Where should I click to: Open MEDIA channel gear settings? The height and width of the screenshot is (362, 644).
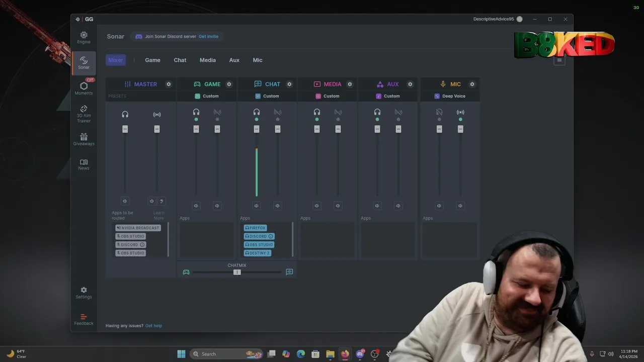pyautogui.click(x=350, y=84)
